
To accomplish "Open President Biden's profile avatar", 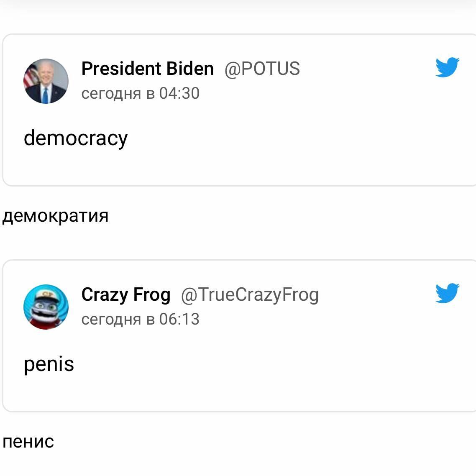I will pyautogui.click(x=46, y=81).
